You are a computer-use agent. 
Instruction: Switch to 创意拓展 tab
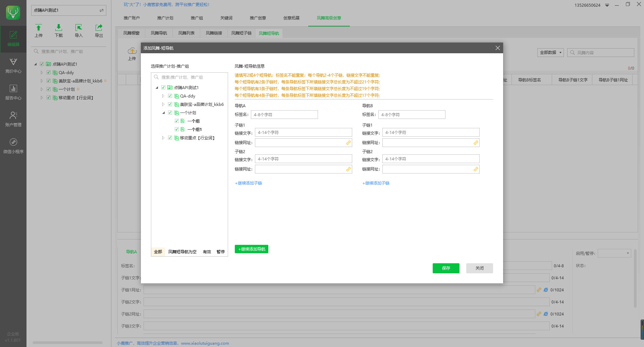click(291, 18)
